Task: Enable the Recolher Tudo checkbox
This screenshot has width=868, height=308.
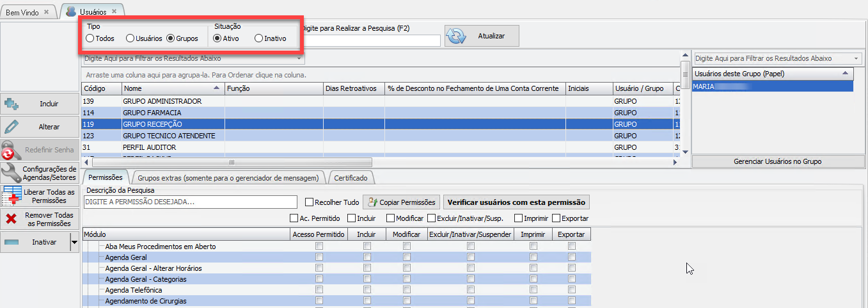Action: [x=310, y=202]
